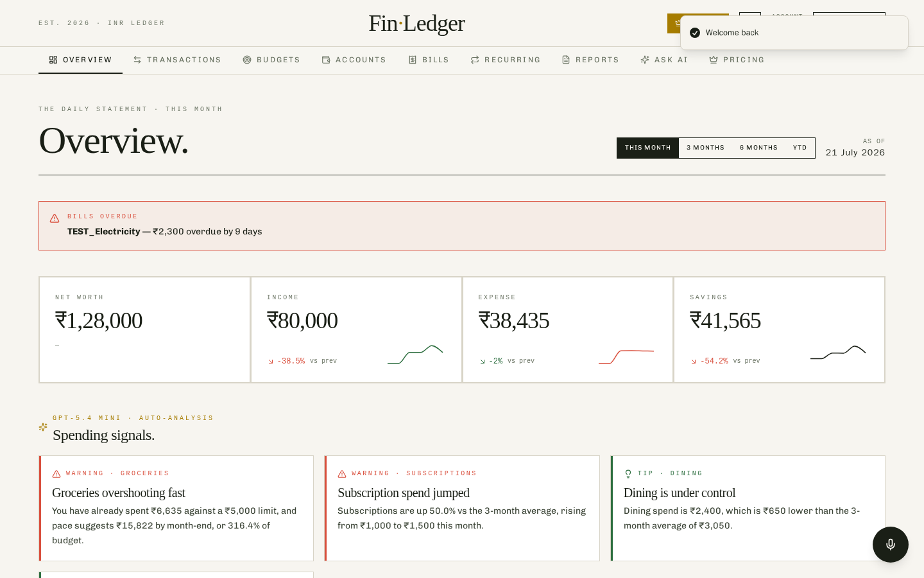Click the ₹1,28,000 net worth value
This screenshot has height=578, width=924.
tap(99, 320)
